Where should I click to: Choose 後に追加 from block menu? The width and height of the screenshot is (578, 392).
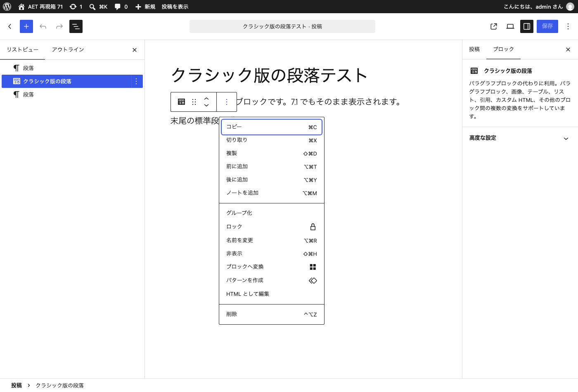tap(272, 180)
